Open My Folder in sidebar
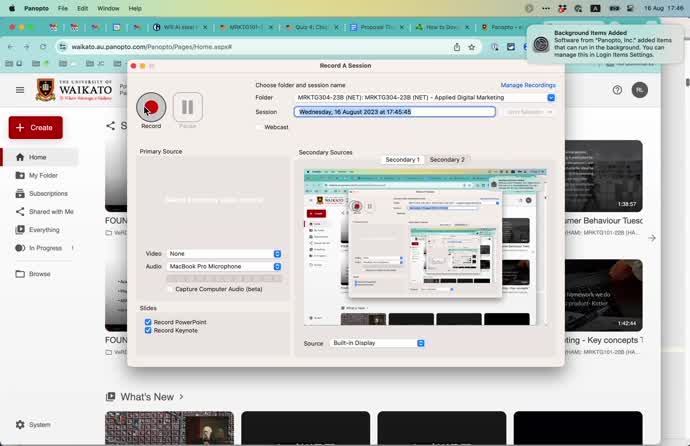 [41, 175]
